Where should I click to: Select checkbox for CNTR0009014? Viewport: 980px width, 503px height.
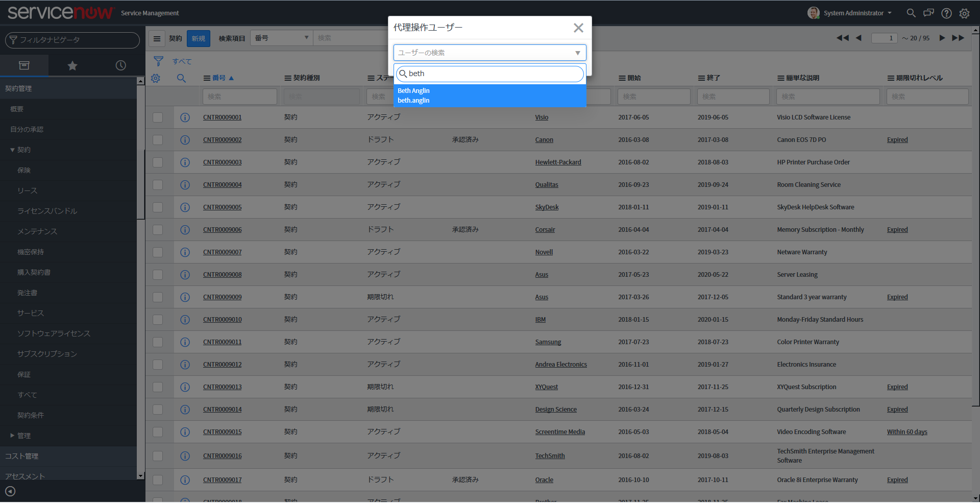tap(158, 410)
